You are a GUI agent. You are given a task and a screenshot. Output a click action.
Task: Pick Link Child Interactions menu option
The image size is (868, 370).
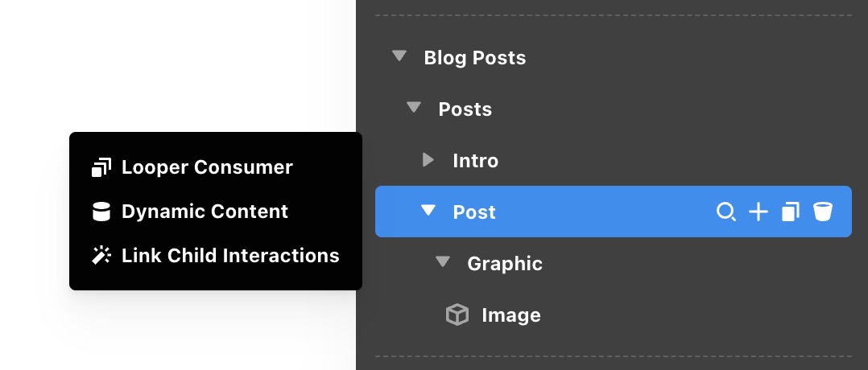(x=230, y=256)
